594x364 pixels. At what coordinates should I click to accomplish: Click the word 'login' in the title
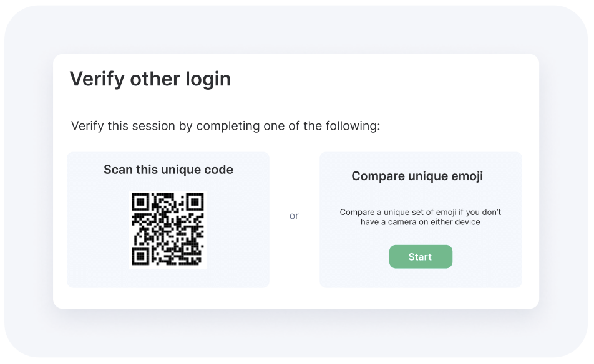pyautogui.click(x=208, y=79)
